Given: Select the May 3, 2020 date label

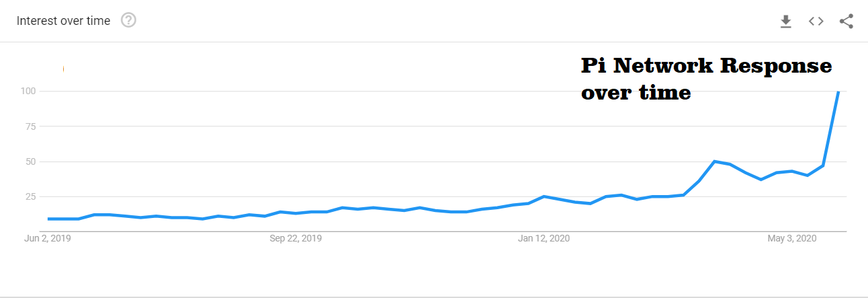Looking at the screenshot, I should point(792,238).
